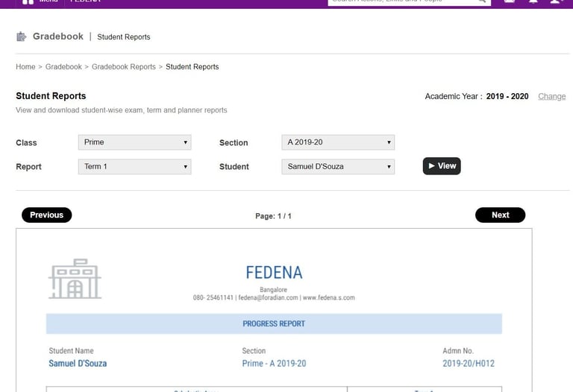Navigate to Gradebook breadcrumb link
This screenshot has width=573, height=392.
click(x=63, y=67)
